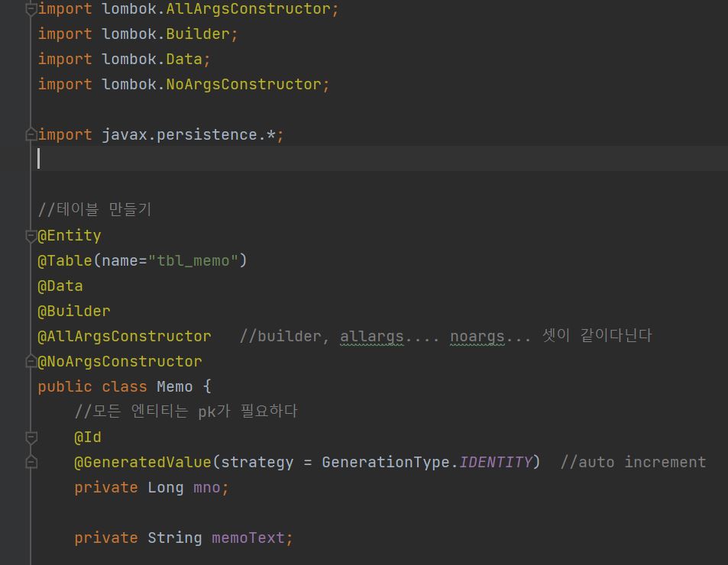Click the 'mno' field name
Image resolution: width=728 pixels, height=565 pixels.
pos(206,487)
